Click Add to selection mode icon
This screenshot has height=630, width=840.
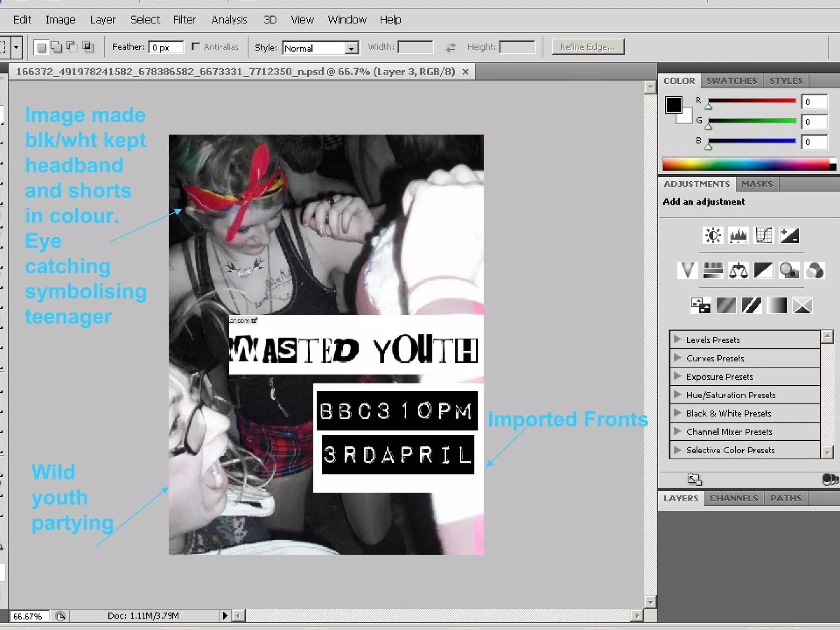57,47
